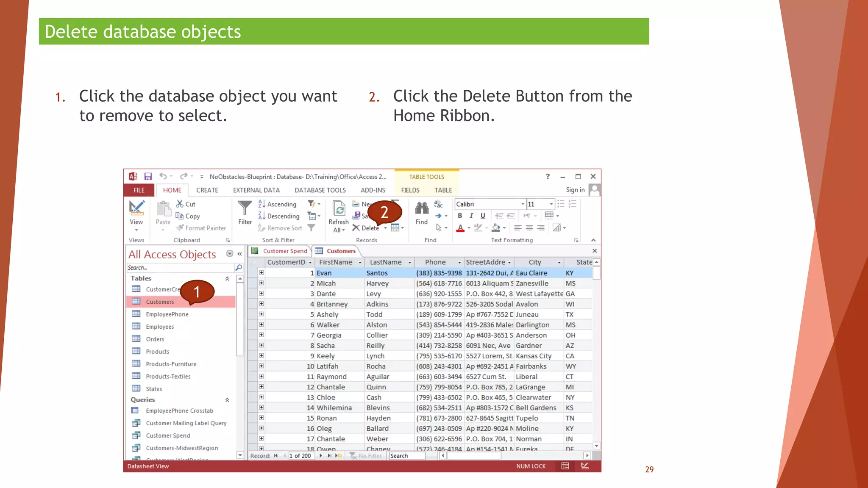The image size is (868, 488).
Task: Click the record Search box
Action: (407, 456)
